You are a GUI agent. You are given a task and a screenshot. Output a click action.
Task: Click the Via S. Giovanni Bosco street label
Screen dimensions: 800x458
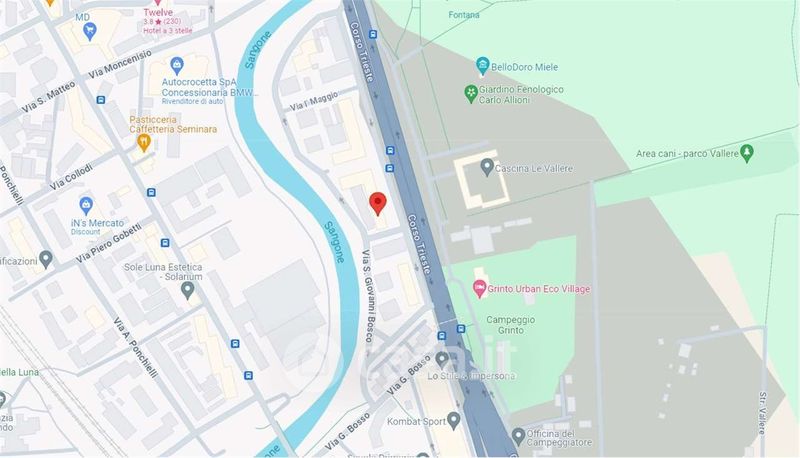[x=367, y=296]
